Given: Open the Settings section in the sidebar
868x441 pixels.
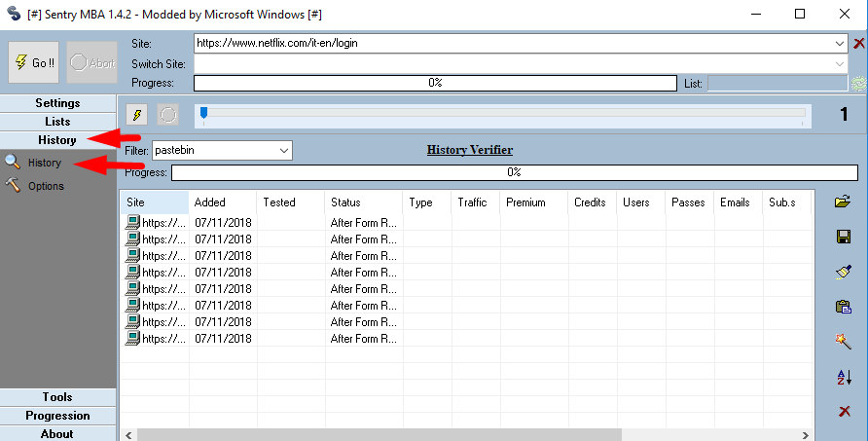Looking at the screenshot, I should point(57,103).
